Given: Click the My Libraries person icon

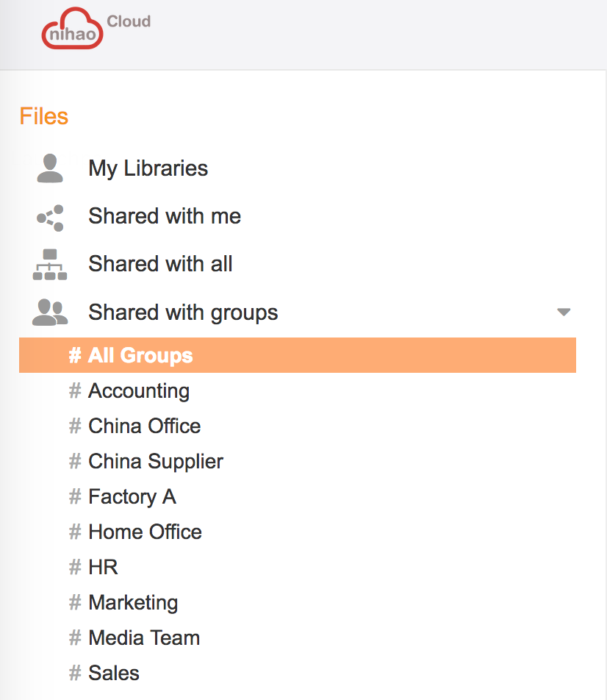Looking at the screenshot, I should click(x=50, y=168).
